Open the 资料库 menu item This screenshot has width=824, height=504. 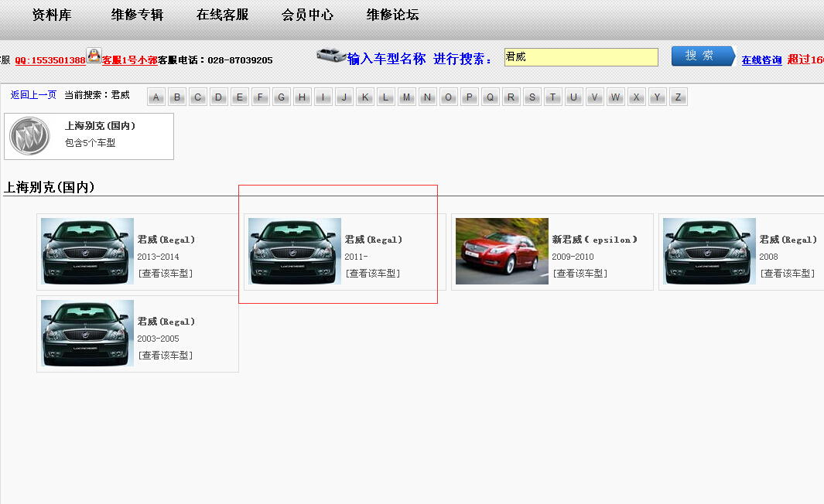(52, 15)
